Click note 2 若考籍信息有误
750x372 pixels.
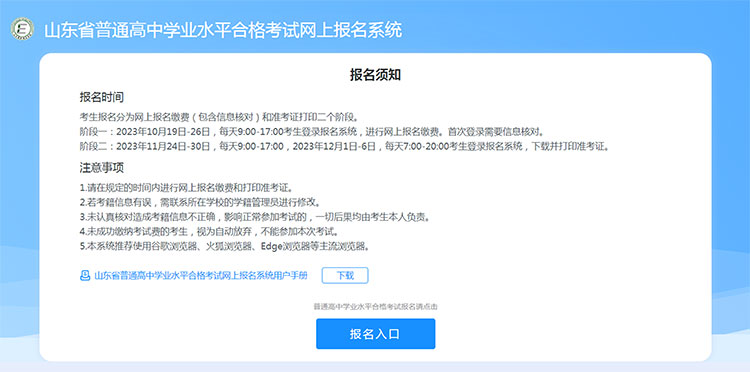[200, 202]
